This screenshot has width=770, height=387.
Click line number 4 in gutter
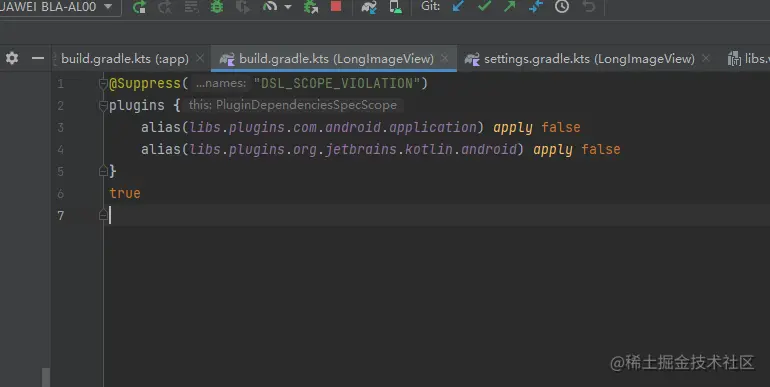tap(60, 149)
